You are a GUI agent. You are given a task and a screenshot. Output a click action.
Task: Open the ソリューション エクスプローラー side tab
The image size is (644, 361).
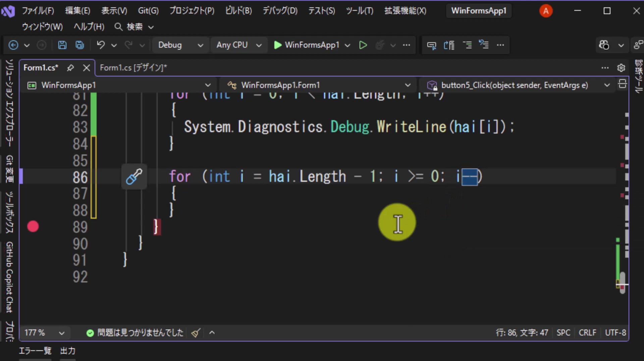point(9,103)
